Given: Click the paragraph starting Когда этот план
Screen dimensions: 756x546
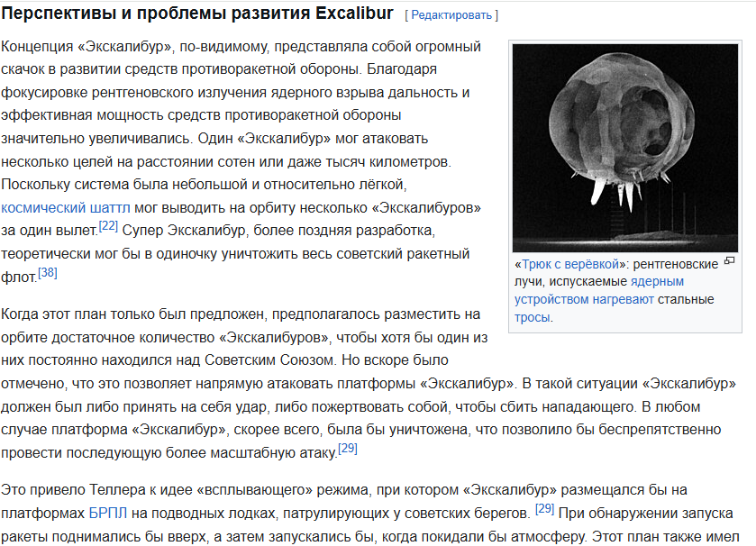Looking at the screenshot, I should [369, 384].
